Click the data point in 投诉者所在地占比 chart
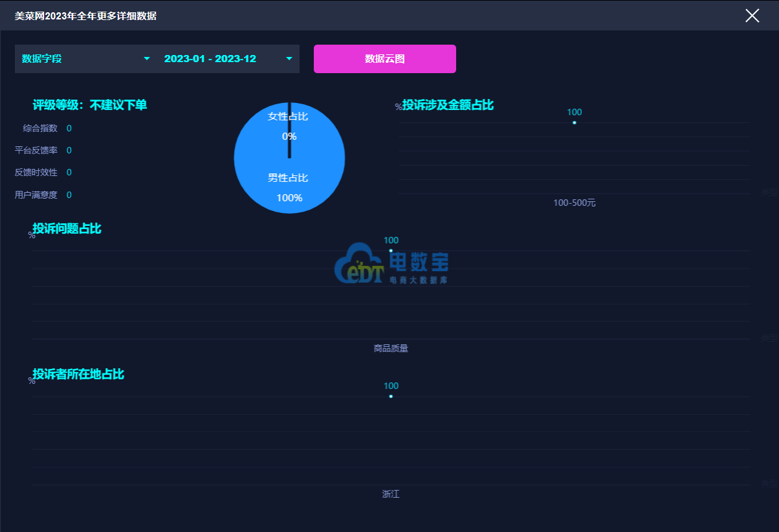Image resolution: width=779 pixels, height=532 pixels. point(391,396)
